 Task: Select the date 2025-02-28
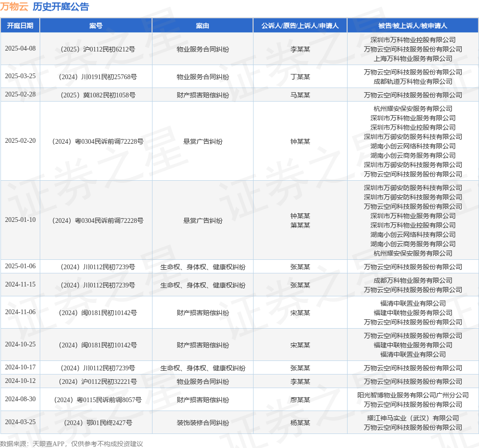point(20,95)
